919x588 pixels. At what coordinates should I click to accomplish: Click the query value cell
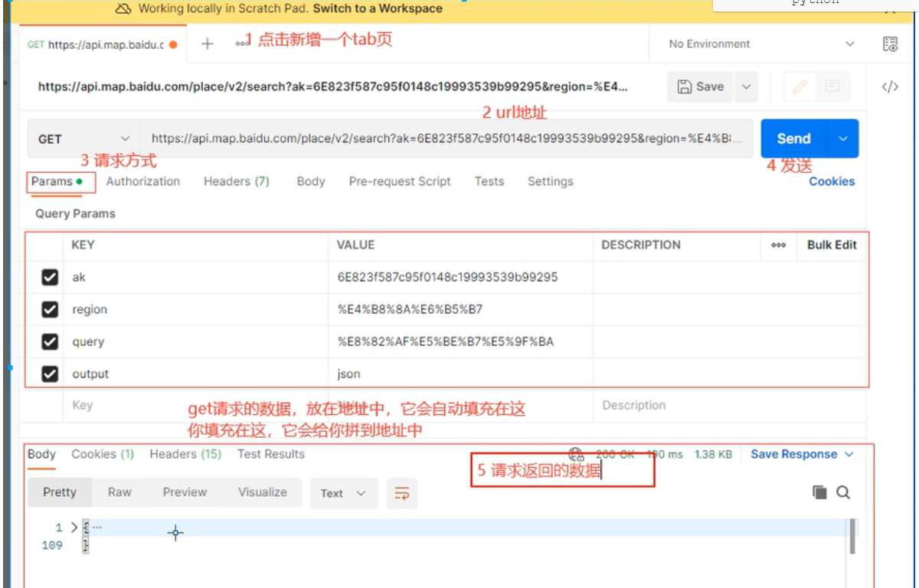click(460, 341)
